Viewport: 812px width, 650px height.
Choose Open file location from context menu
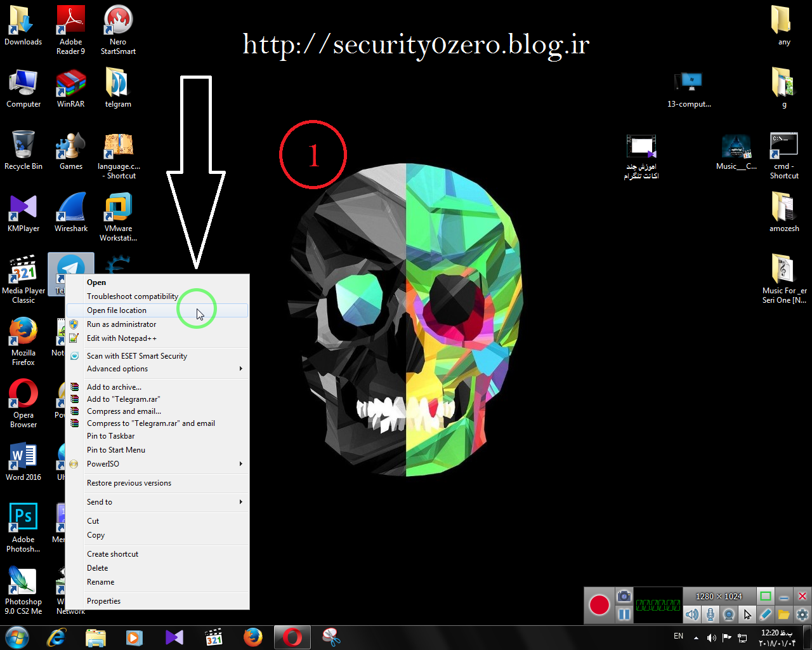coord(117,310)
